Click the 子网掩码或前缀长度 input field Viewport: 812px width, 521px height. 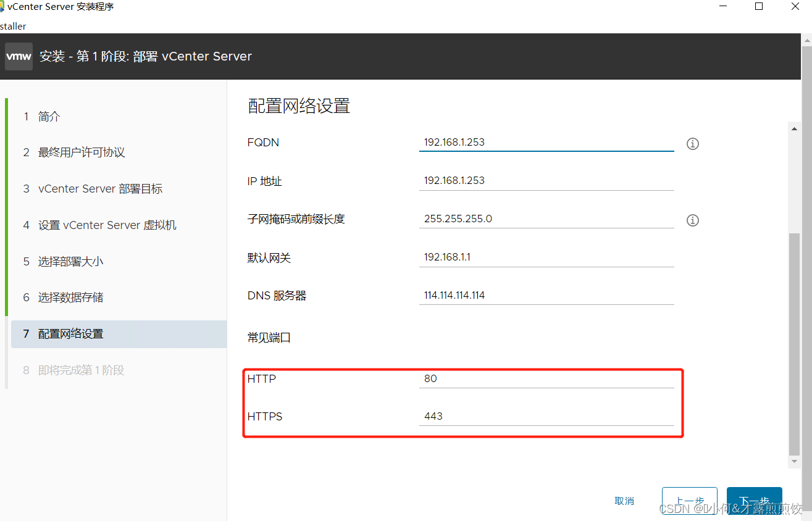546,219
